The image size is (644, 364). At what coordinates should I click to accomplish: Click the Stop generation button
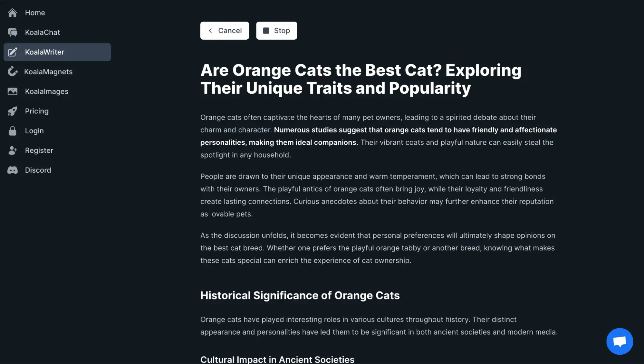click(x=276, y=30)
